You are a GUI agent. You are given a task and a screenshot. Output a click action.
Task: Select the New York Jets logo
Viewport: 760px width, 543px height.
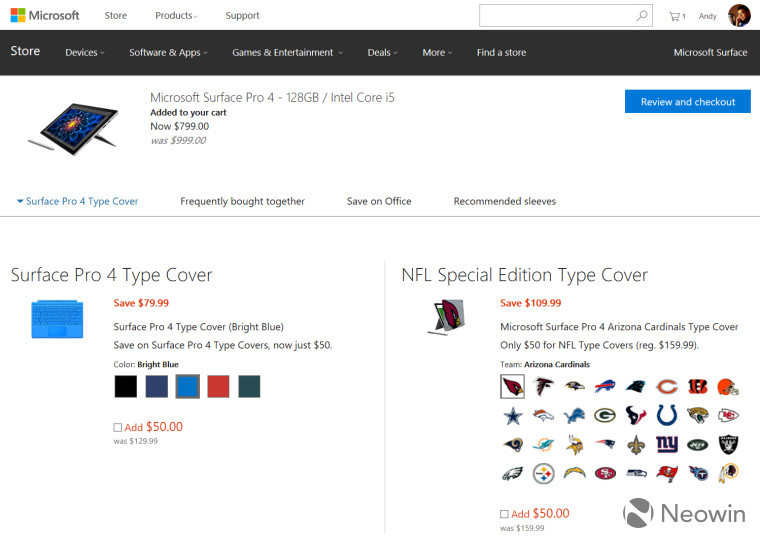pyautogui.click(x=697, y=445)
